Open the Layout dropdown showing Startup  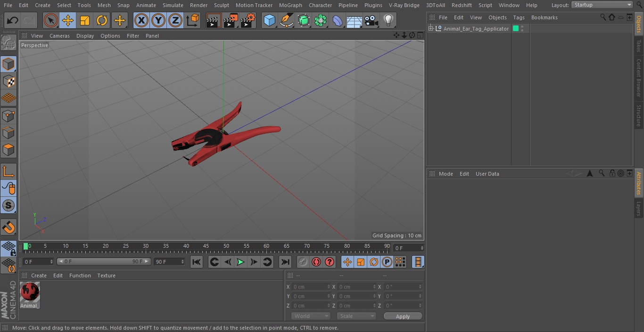coord(602,5)
